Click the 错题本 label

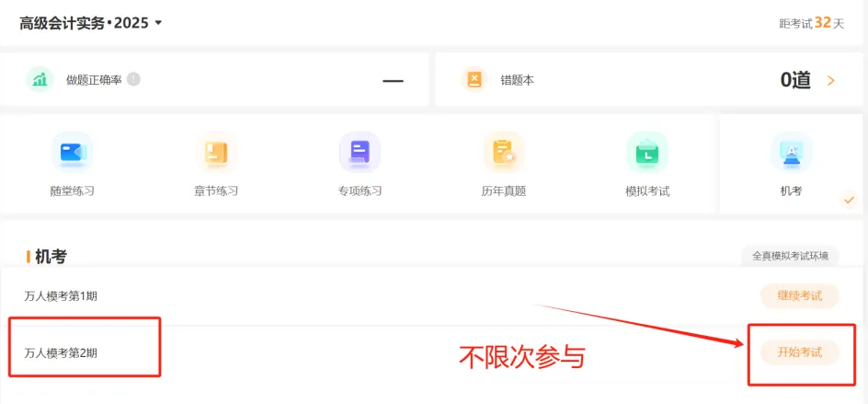click(518, 80)
